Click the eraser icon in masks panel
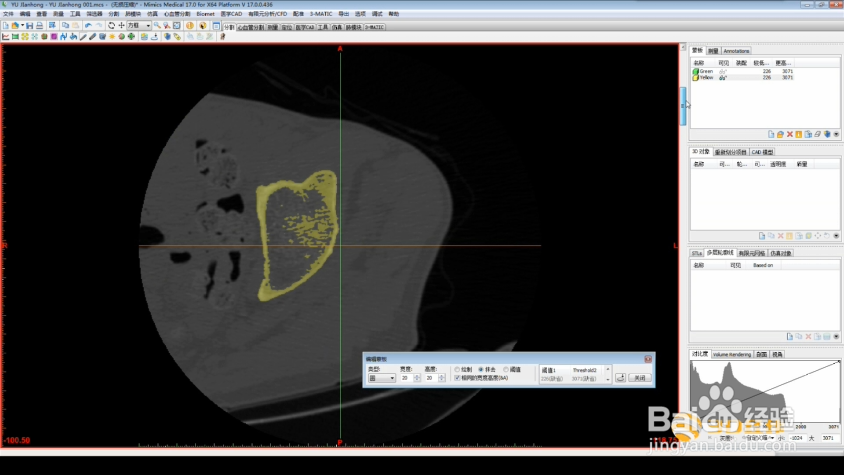The image size is (844, 475). [818, 134]
